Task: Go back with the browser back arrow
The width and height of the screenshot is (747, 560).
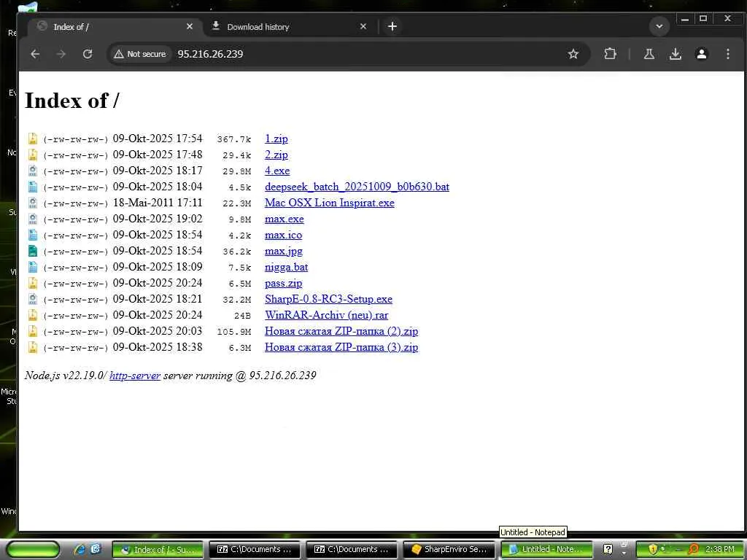Action: tap(35, 54)
